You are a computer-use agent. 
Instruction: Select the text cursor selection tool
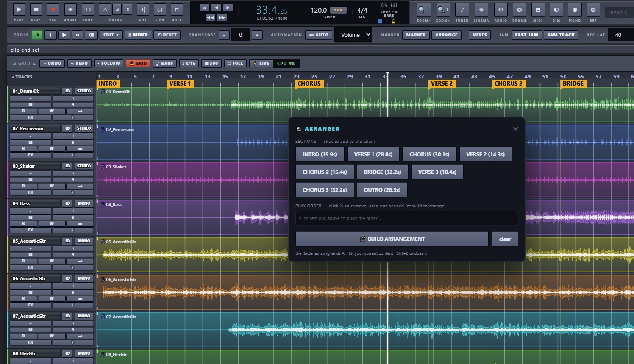[x=50, y=35]
